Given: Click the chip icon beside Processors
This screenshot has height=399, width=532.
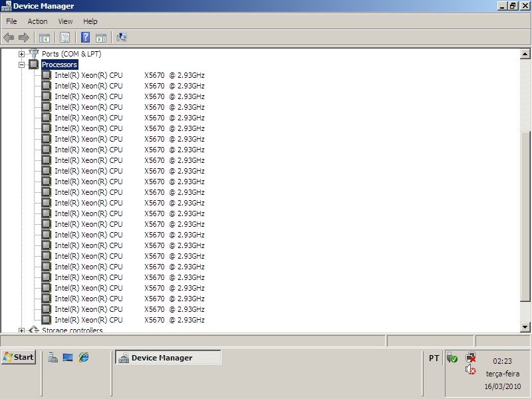Looking at the screenshot, I should coord(34,64).
